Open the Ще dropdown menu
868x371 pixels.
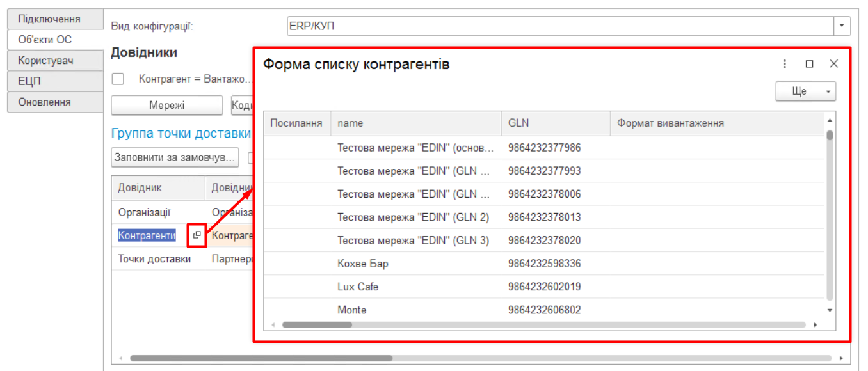tap(805, 91)
